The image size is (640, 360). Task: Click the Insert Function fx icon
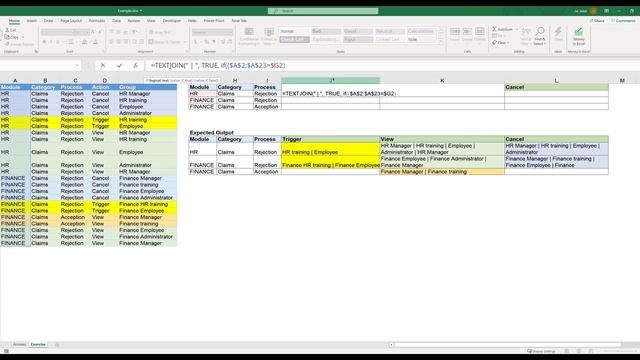pyautogui.click(x=136, y=65)
